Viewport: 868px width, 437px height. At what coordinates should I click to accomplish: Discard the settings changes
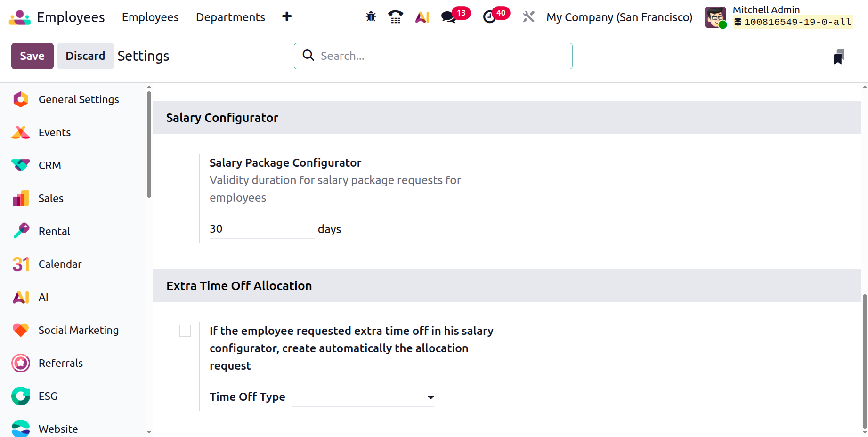[85, 56]
